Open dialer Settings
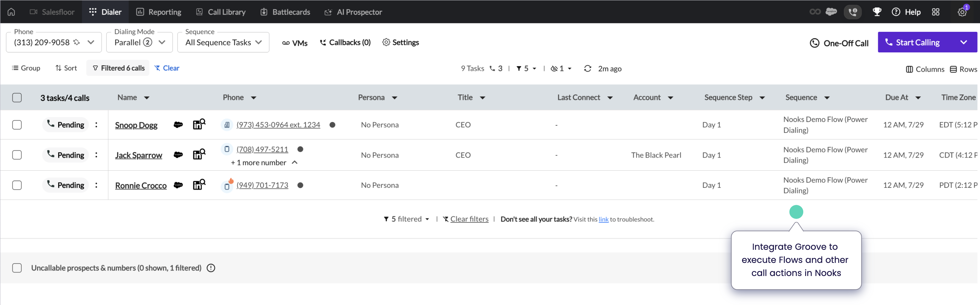Image resolution: width=980 pixels, height=305 pixels. [400, 42]
